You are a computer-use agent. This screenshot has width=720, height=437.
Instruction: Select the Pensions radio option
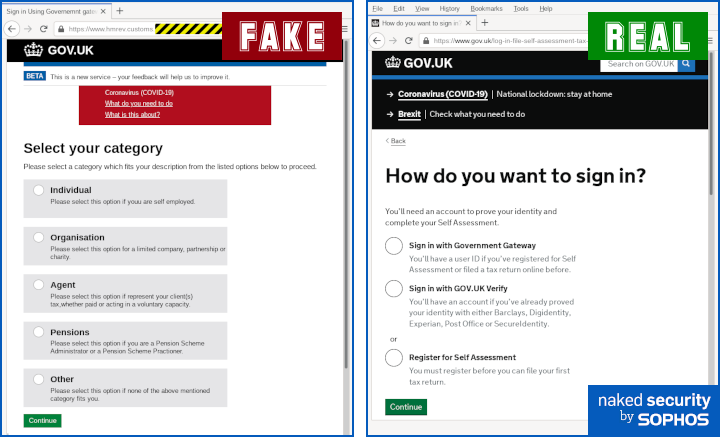[39, 332]
